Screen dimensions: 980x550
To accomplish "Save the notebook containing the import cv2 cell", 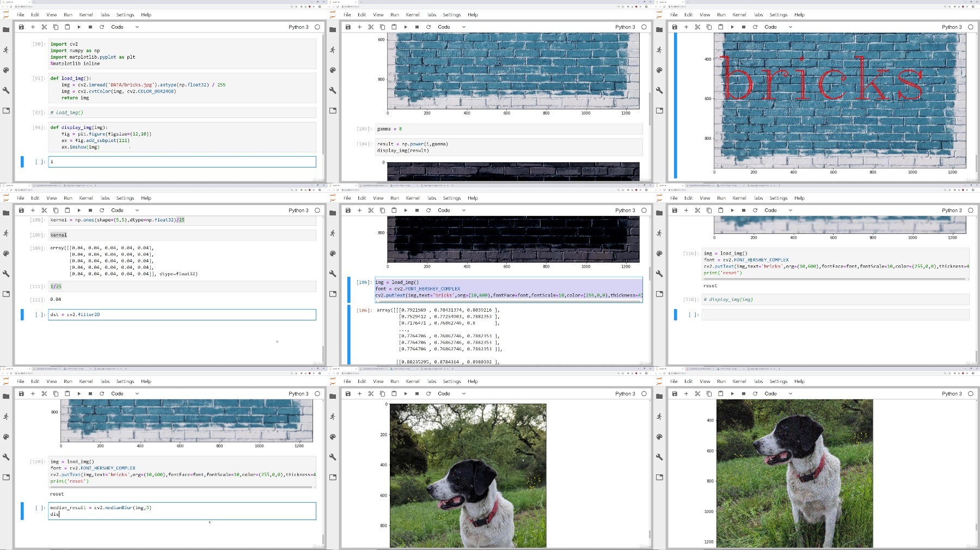I will [x=21, y=27].
